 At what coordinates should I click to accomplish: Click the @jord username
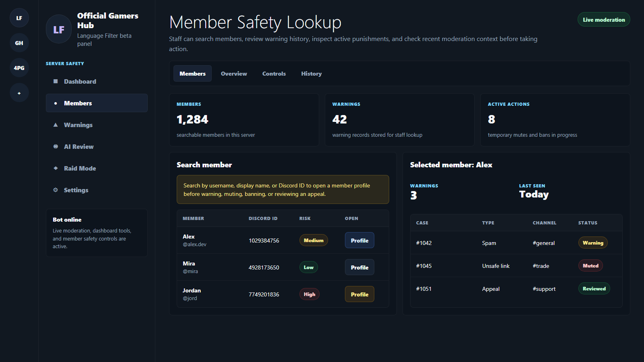[190, 298]
